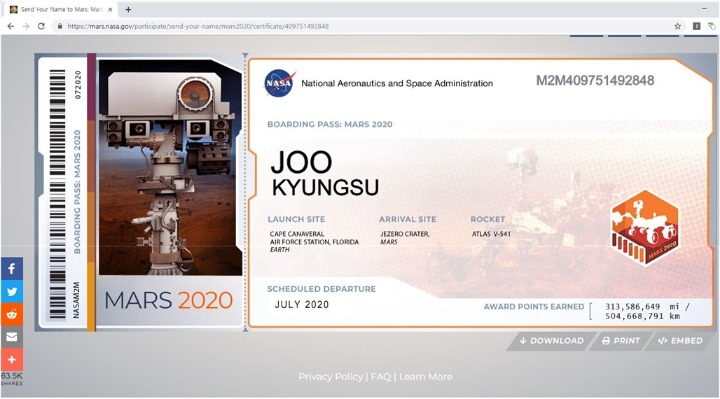Click the ticket stub barcode
This screenshot has width=720, height=399.
click(x=57, y=193)
